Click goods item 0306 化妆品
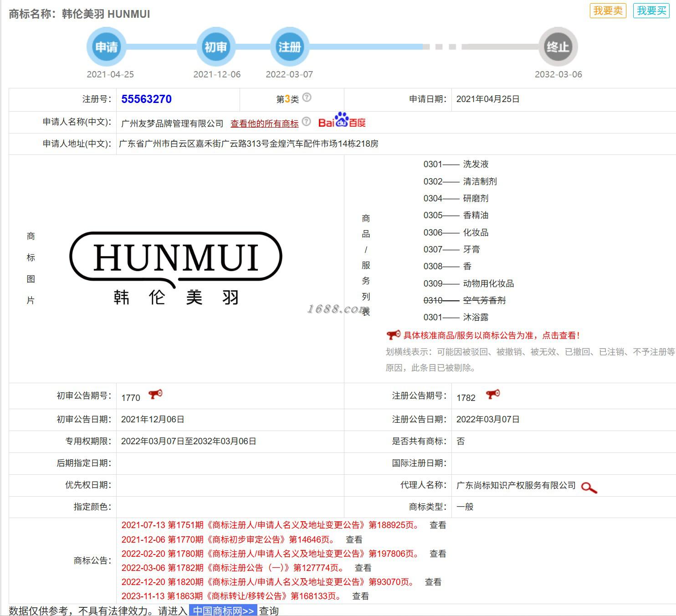This screenshot has height=616, width=676. (x=456, y=232)
